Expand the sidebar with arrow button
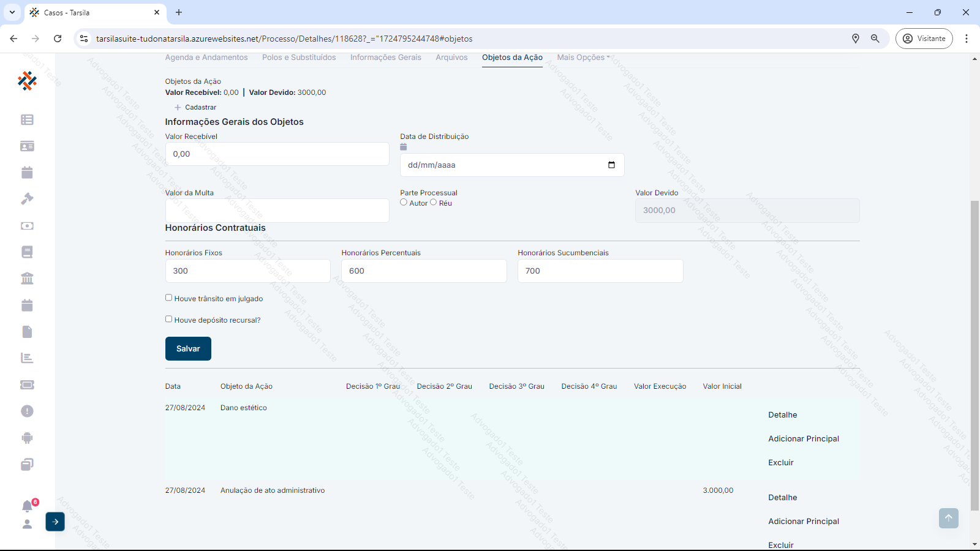Screen dimensions: 980x551 point(55,522)
